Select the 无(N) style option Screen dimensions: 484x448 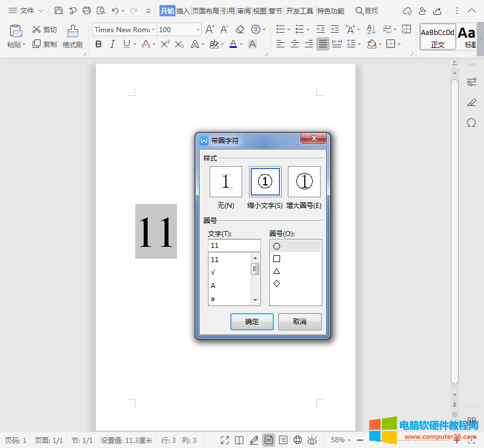point(226,181)
